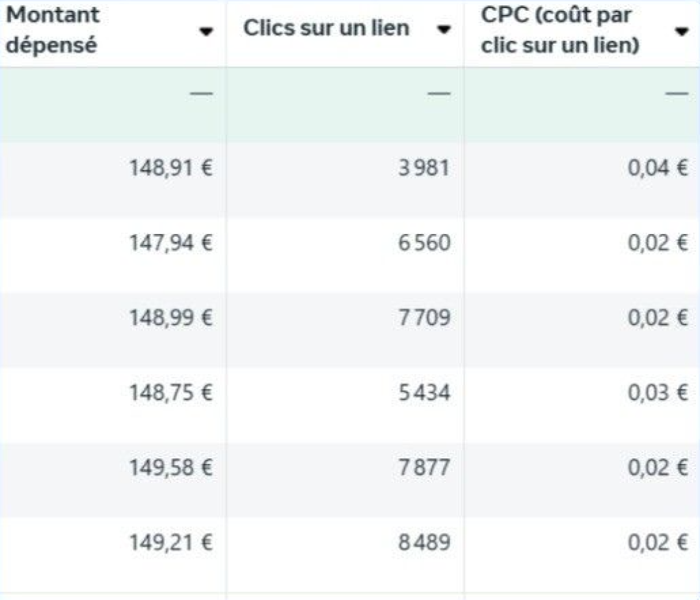This screenshot has width=700, height=600.
Task: Select the 0,04 € CPC cell
Action: (x=658, y=168)
